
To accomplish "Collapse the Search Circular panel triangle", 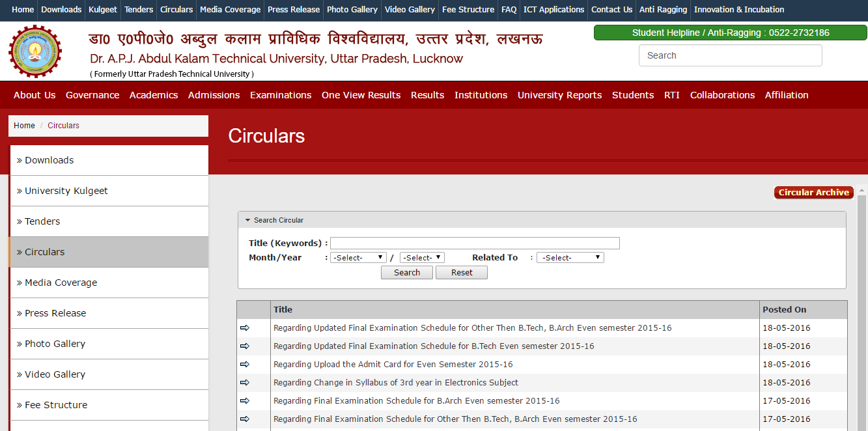I will click(x=248, y=220).
